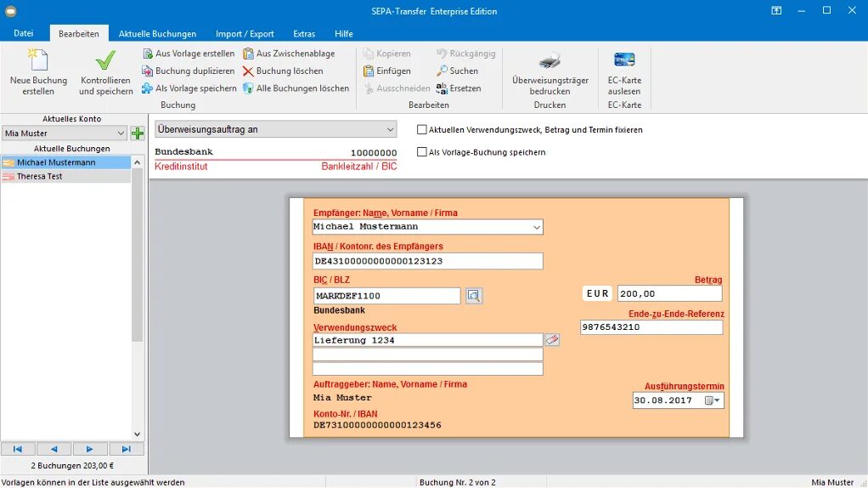Click Überweisungsträger bedrucken printer icon

(x=550, y=60)
